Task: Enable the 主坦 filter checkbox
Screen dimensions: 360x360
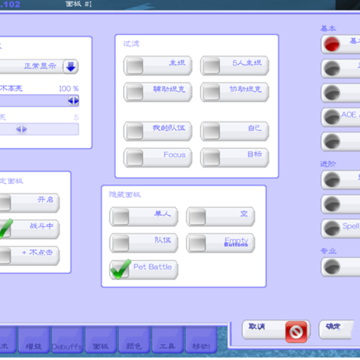Action: (x=134, y=65)
